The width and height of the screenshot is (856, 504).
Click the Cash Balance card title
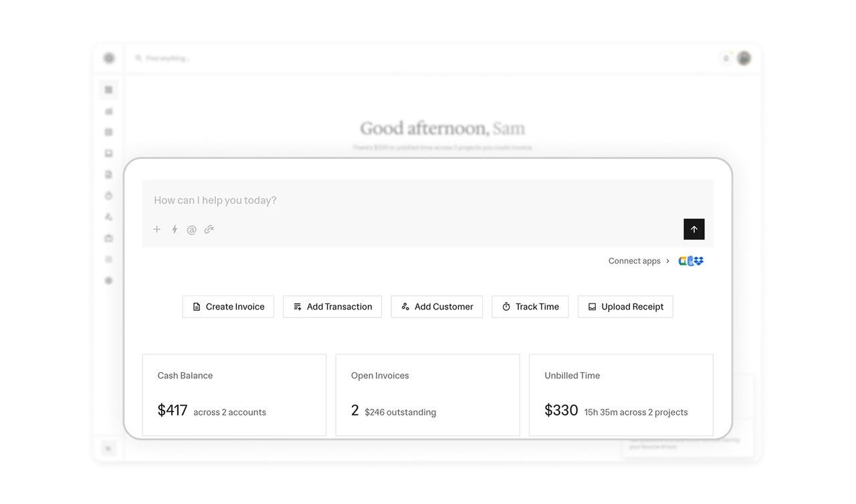185,376
